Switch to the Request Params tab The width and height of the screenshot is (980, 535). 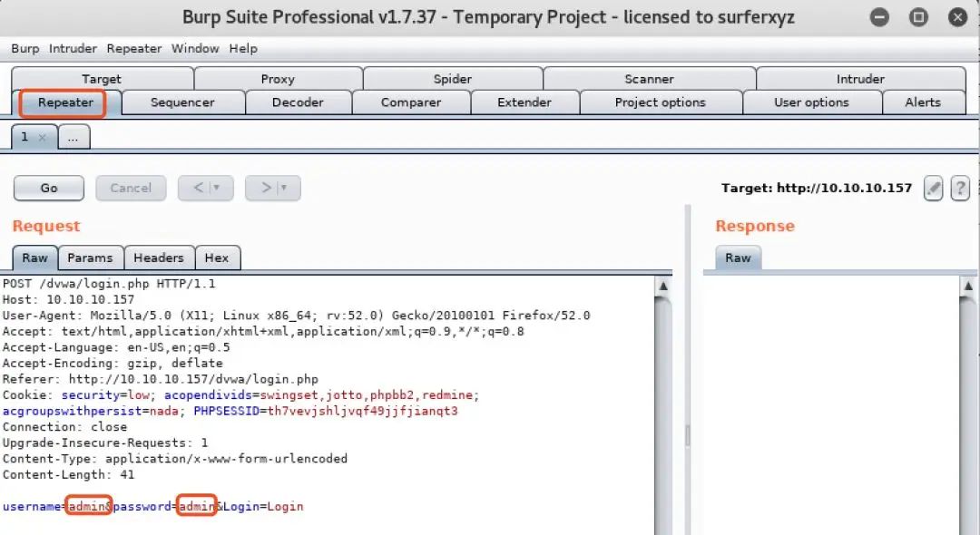90,258
